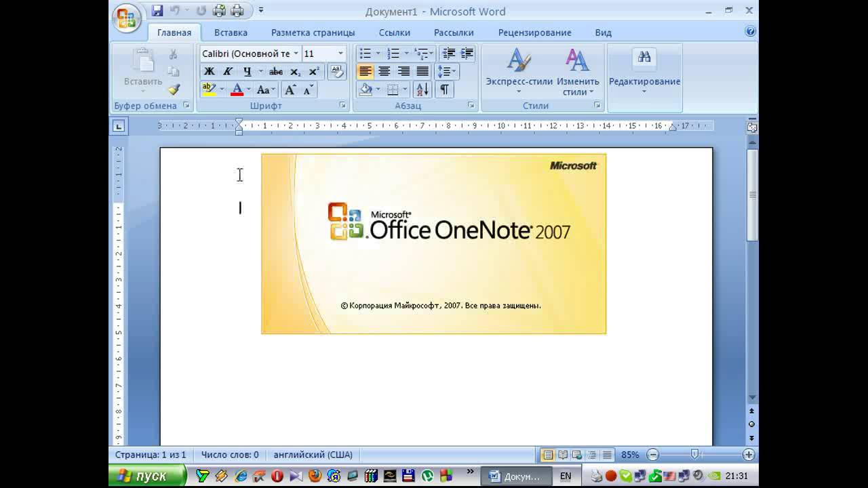Image resolution: width=868 pixels, height=488 pixels.
Task: Open the multilevel list menu
Action: 424,54
